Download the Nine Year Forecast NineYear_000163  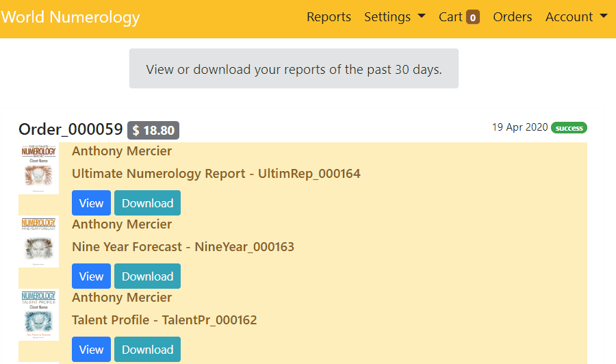click(147, 276)
